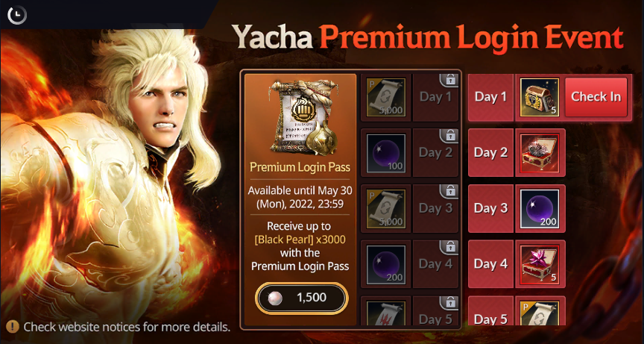Click the exclamation notice icon at bottom-left
644x344 pixels.
pyautogui.click(x=13, y=327)
